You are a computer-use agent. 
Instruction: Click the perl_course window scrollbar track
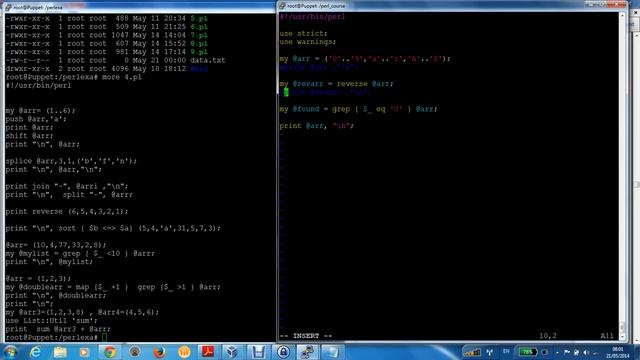[x=622, y=171]
